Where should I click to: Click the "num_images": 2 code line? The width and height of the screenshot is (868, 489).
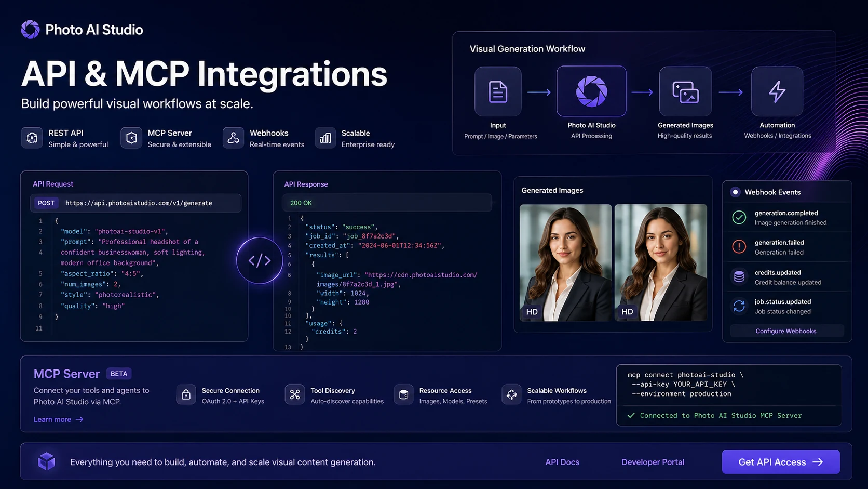[x=91, y=284]
